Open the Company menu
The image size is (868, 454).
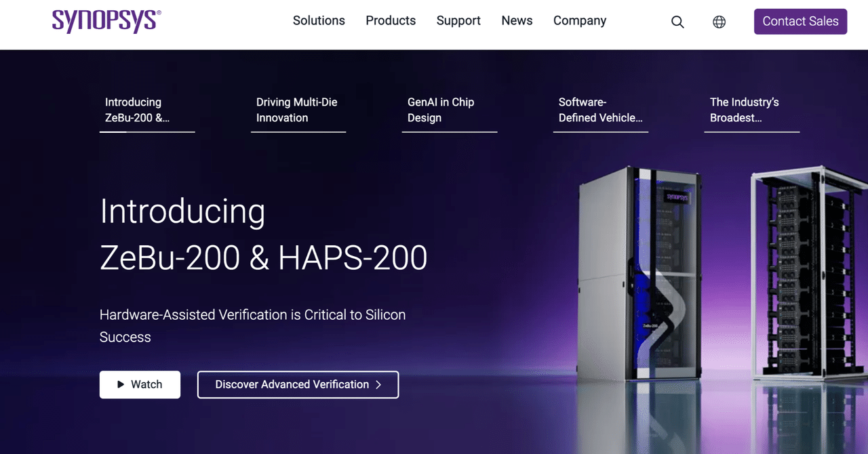click(580, 20)
